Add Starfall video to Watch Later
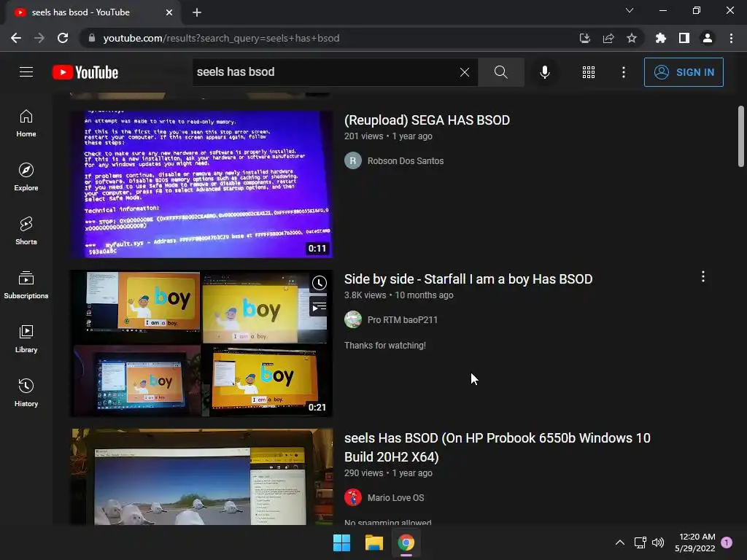This screenshot has width=747, height=560. click(x=320, y=283)
